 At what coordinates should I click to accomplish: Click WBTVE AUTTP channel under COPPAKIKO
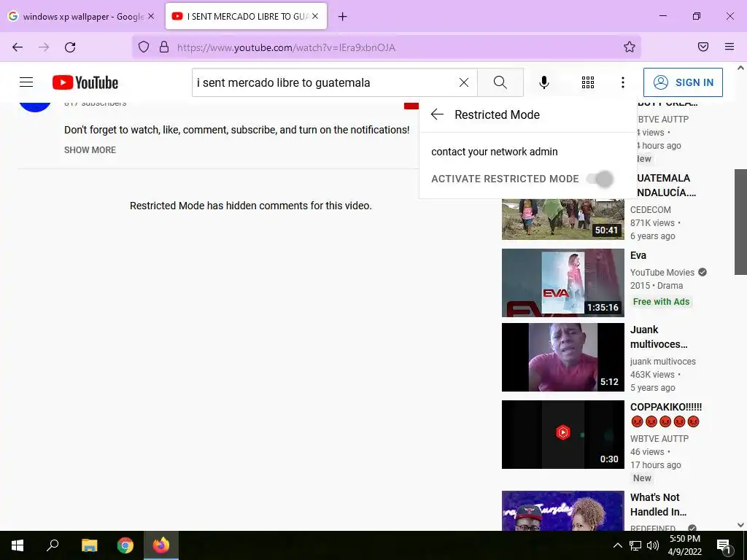coord(659,438)
